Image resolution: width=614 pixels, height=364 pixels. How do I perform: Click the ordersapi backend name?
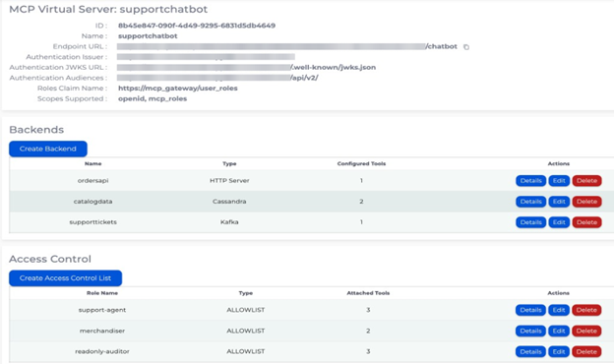point(92,181)
